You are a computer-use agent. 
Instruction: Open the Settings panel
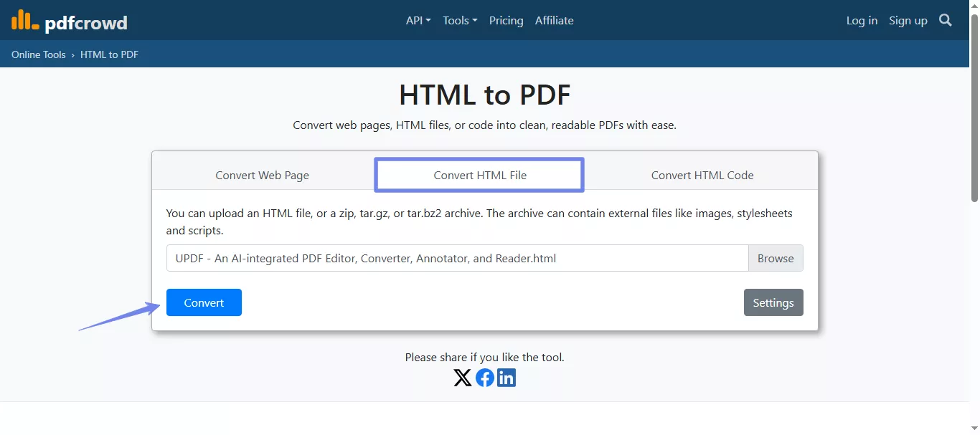pyautogui.click(x=773, y=302)
